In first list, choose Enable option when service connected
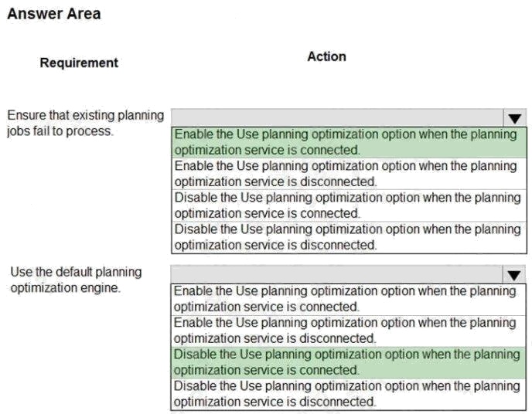The image size is (532, 414). pos(345,142)
